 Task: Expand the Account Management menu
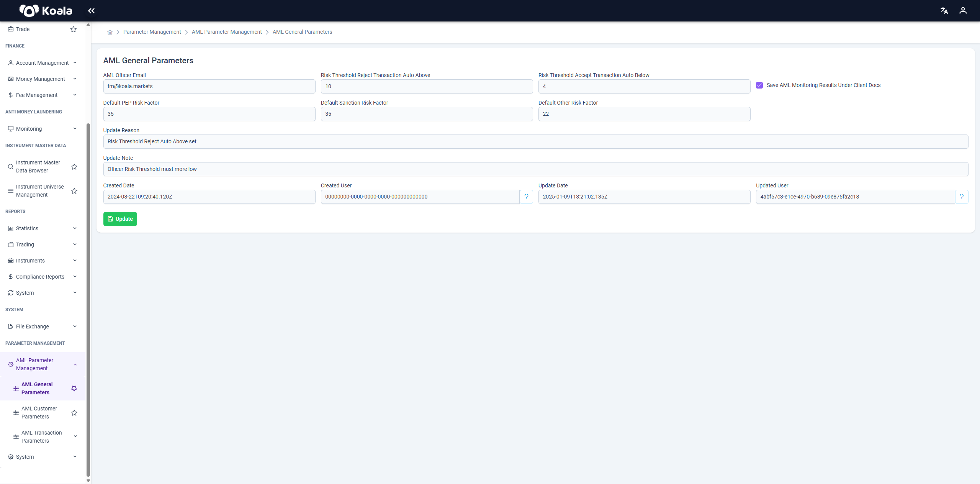43,63
